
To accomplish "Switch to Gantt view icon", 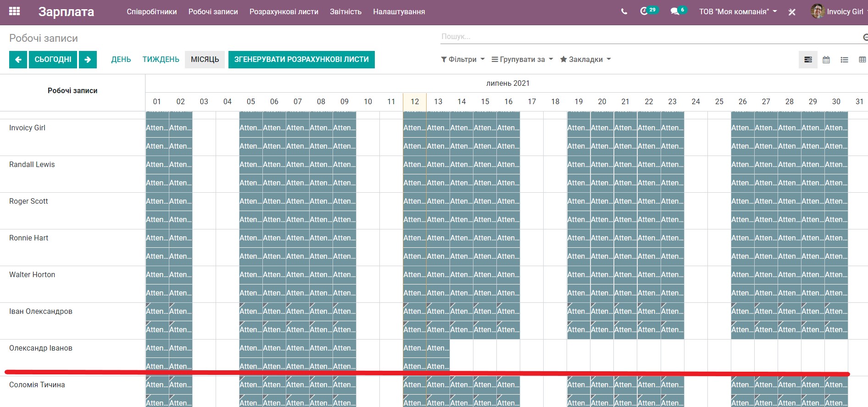I will click(x=808, y=60).
